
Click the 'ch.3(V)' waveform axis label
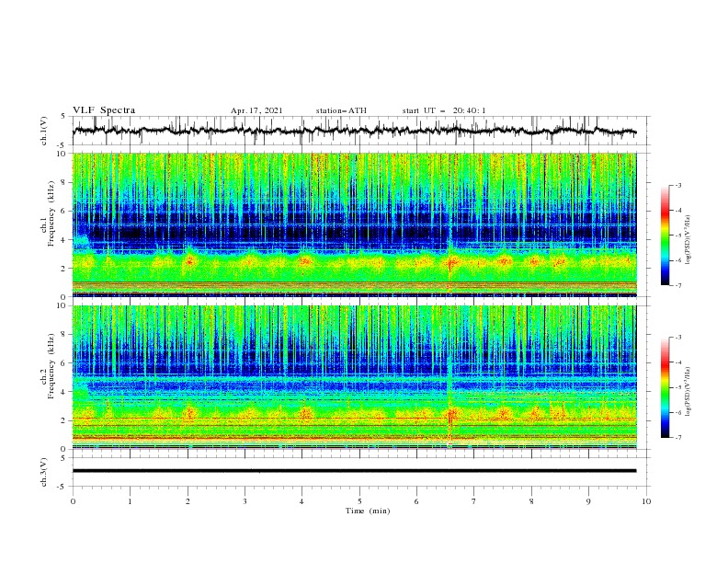(x=44, y=472)
